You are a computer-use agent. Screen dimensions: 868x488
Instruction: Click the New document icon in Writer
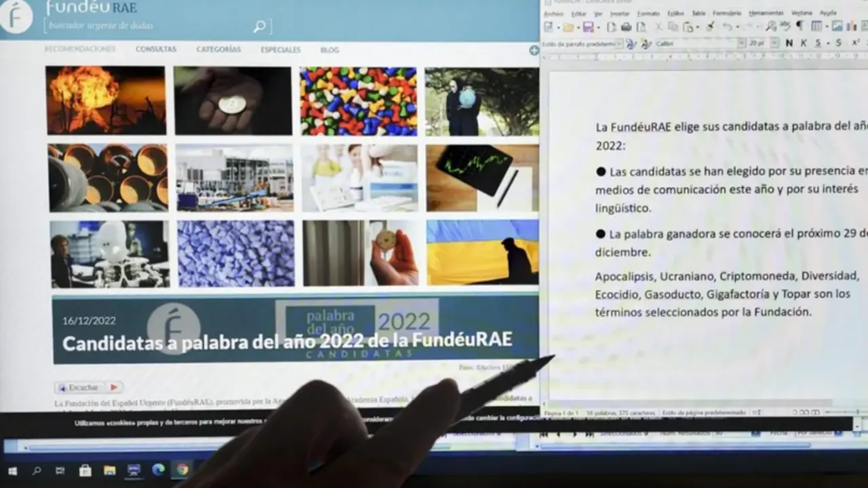549,27
